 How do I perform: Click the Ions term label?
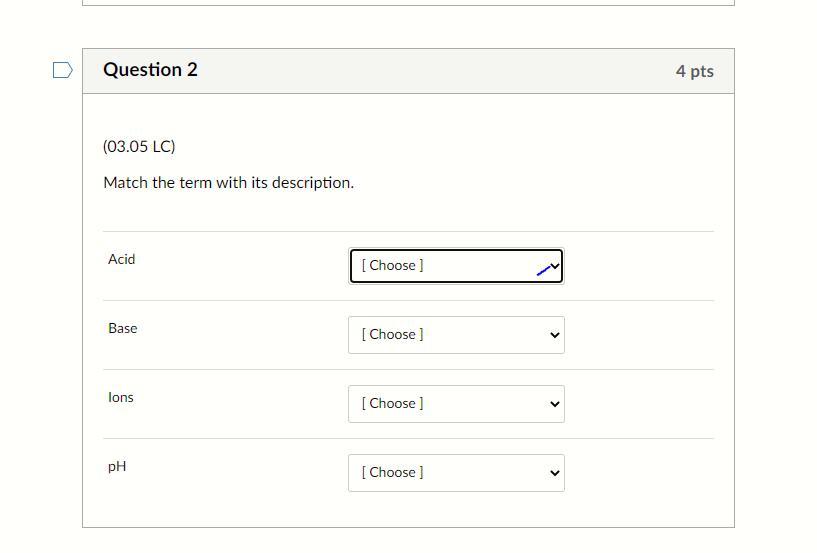(x=120, y=397)
